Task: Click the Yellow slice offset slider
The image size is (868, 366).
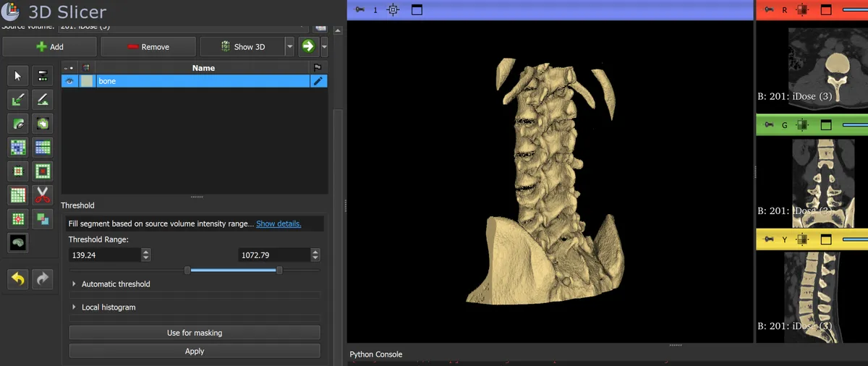Action: point(855,239)
